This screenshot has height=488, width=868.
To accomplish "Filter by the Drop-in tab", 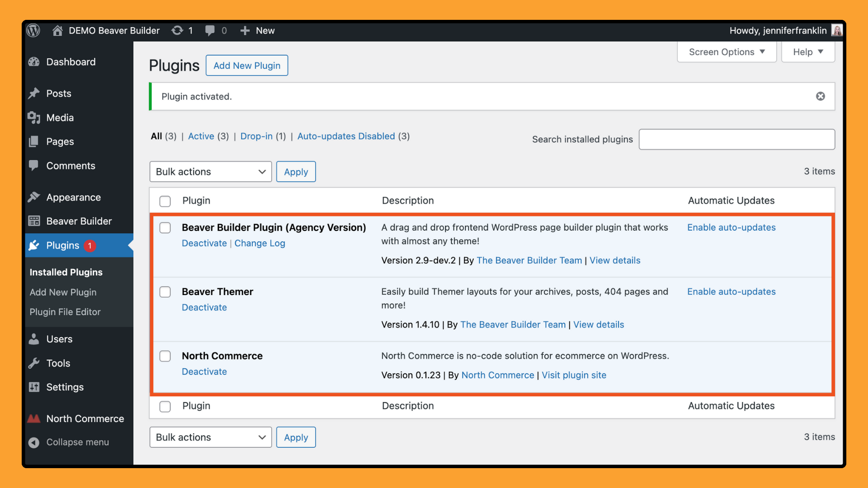I will tap(256, 136).
